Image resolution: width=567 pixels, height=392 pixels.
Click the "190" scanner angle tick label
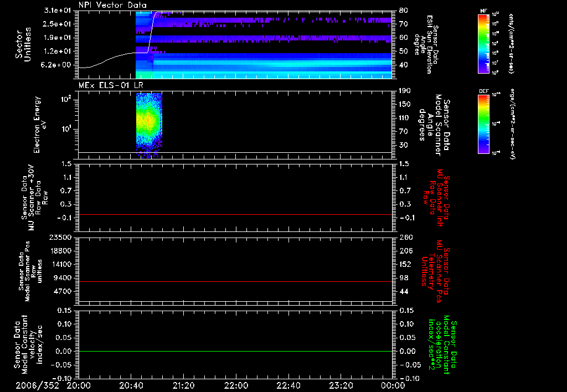(405, 91)
